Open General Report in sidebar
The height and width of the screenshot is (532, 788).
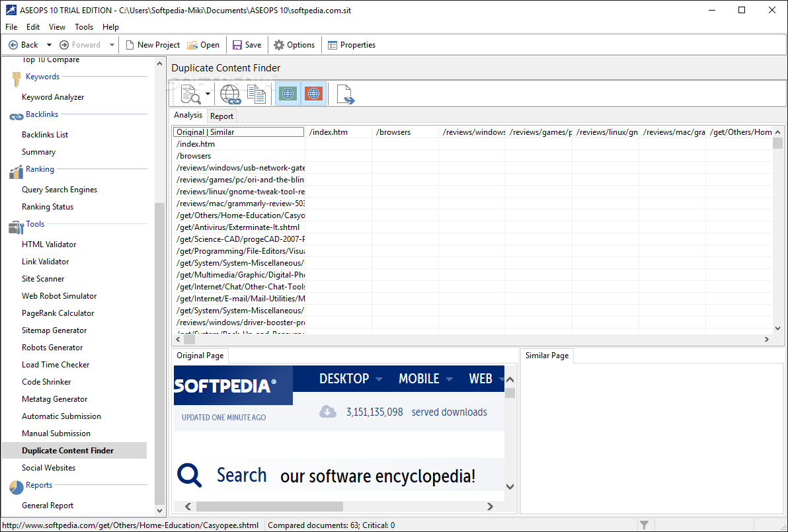pyautogui.click(x=47, y=506)
